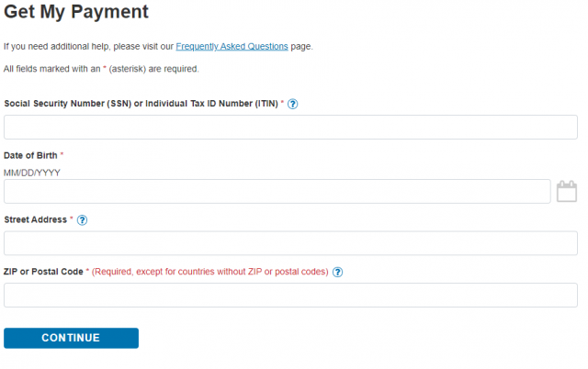Viewport: 588px width, 369px height.
Task: Open the Frequently Asked Questions link
Action: click(232, 47)
